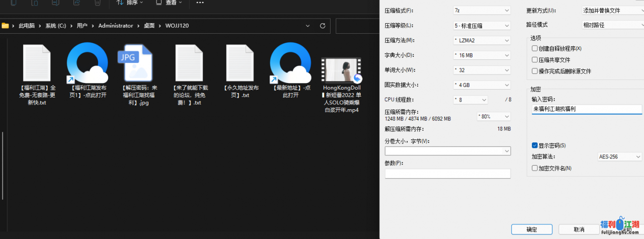Open the 最新地址 browser shortcut icon
This screenshot has width=644, height=239.
[290, 63]
